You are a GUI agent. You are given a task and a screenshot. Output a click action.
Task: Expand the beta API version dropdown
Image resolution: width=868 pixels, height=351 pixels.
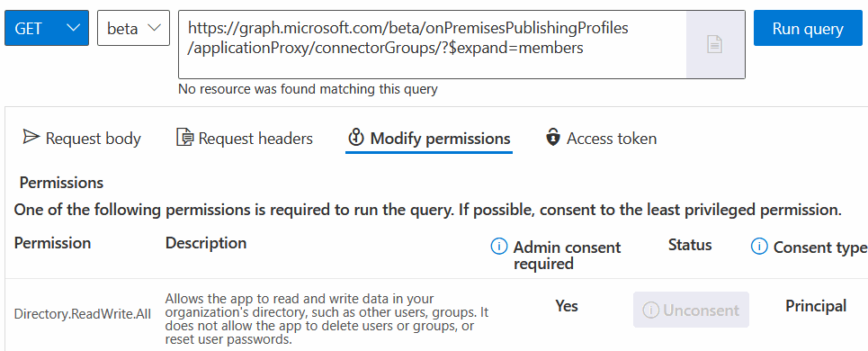tap(133, 28)
